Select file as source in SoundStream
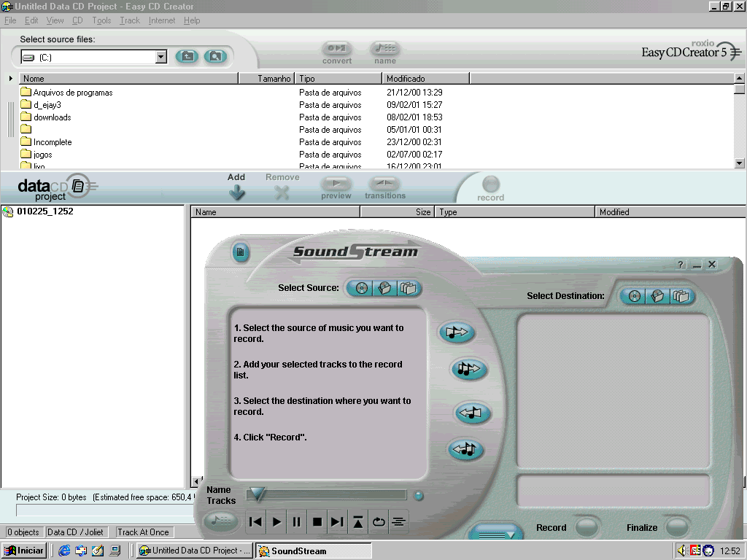Viewport: 747px width, 560px height. [x=384, y=288]
